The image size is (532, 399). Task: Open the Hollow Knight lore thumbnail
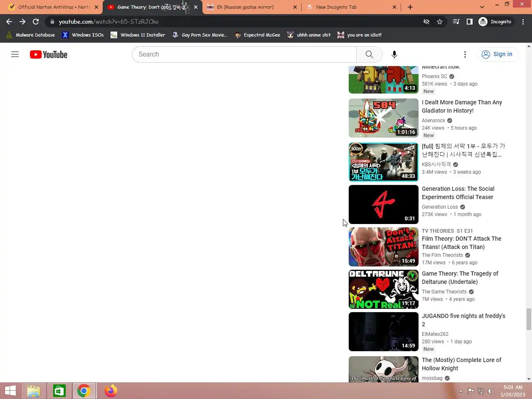click(384, 369)
